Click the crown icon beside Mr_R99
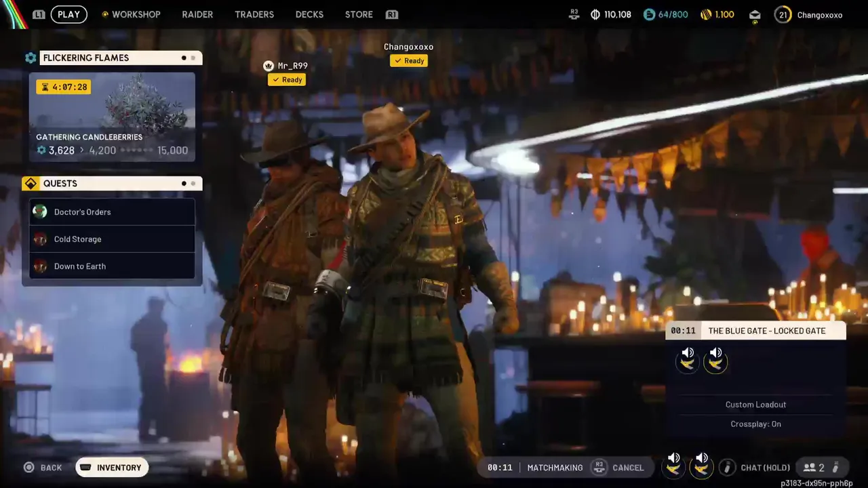 point(269,66)
